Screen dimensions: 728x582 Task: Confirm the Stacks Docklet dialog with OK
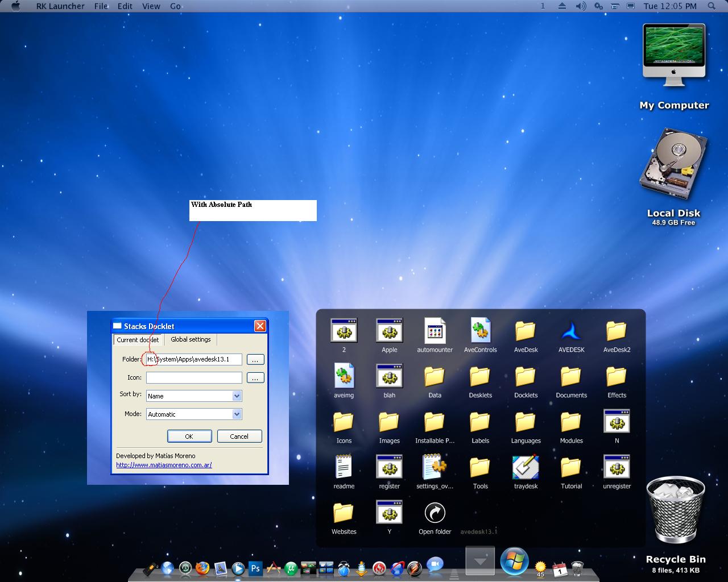(x=189, y=436)
